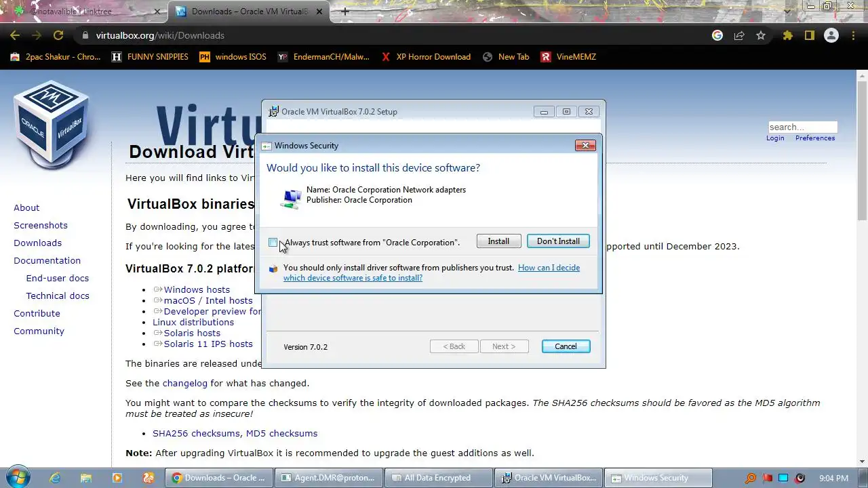Viewport: 868px width, 488px height.
Task: Toggle the Chrome side panel icon
Action: 809,35
